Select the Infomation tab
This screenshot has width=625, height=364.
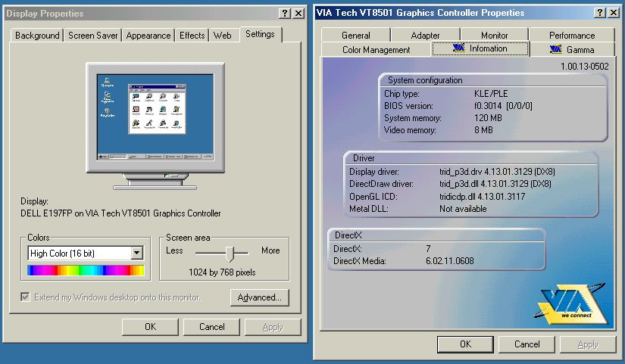[x=480, y=48]
